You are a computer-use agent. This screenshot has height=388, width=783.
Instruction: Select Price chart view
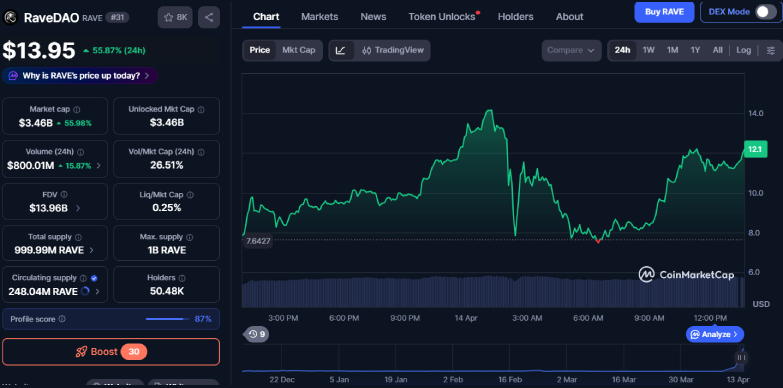pos(260,50)
